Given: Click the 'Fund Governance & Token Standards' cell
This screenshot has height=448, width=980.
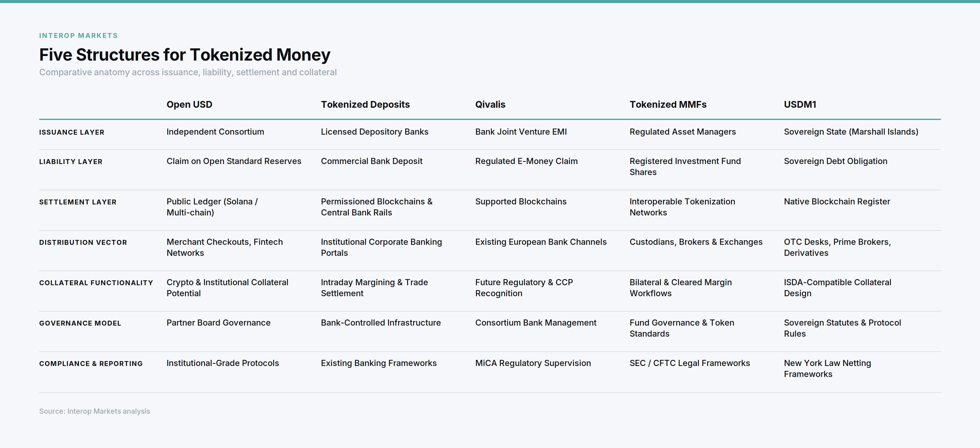Looking at the screenshot, I should (x=682, y=328).
